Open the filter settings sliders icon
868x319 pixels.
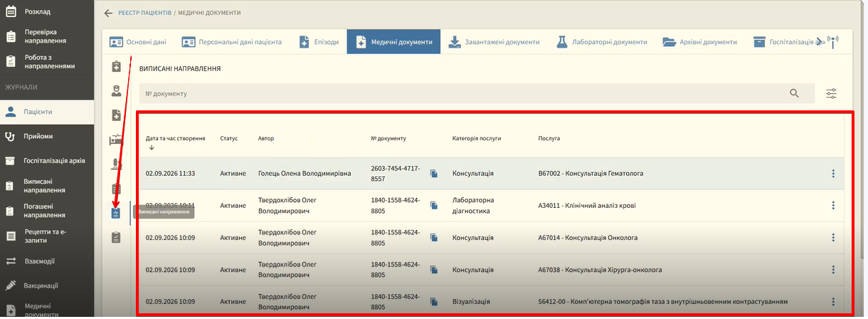pyautogui.click(x=831, y=93)
